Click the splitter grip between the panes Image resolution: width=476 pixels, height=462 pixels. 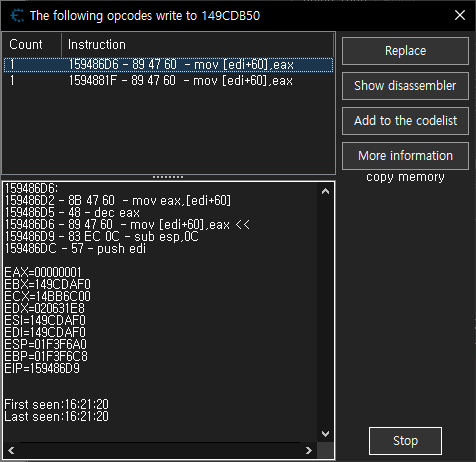click(168, 177)
